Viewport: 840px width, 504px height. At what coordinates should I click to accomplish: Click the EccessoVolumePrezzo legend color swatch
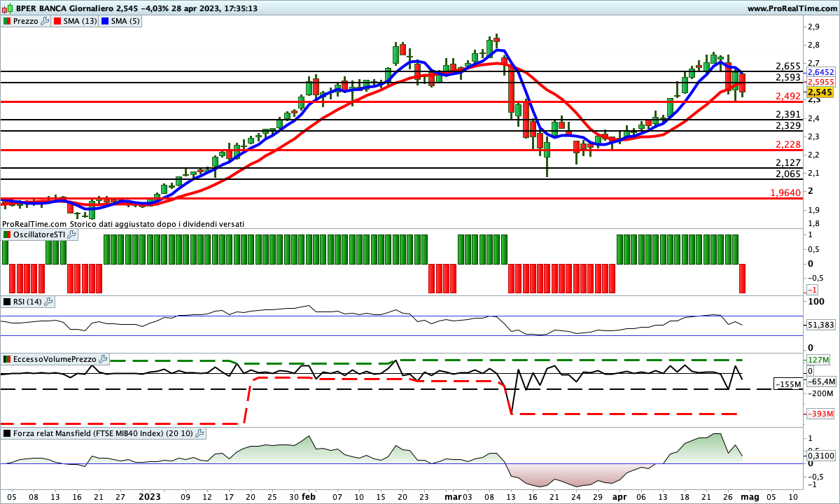pos(7,359)
